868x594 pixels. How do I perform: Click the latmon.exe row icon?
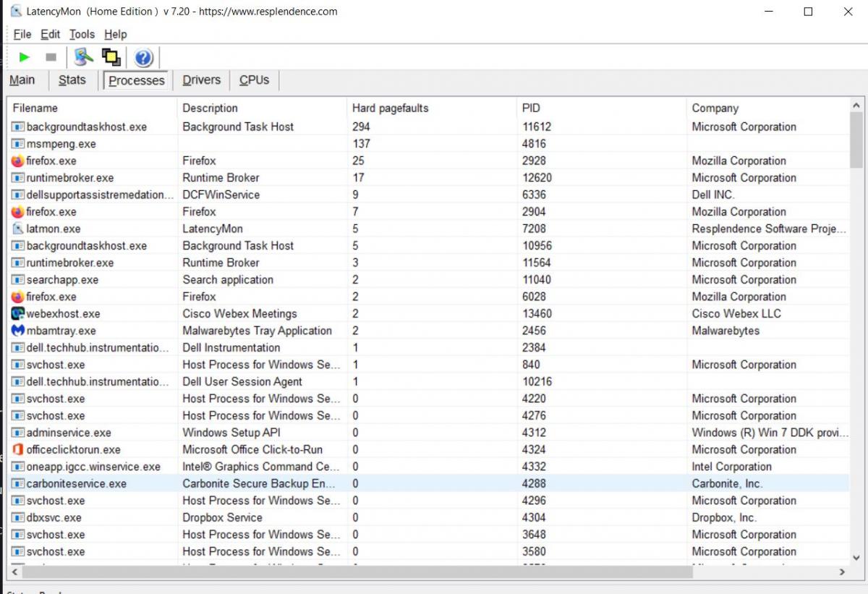click(x=18, y=229)
